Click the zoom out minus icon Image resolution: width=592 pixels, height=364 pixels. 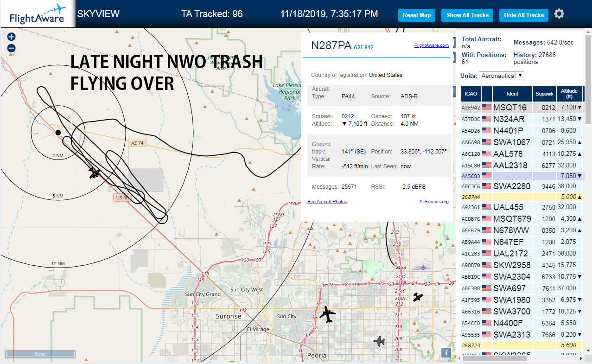point(12,48)
